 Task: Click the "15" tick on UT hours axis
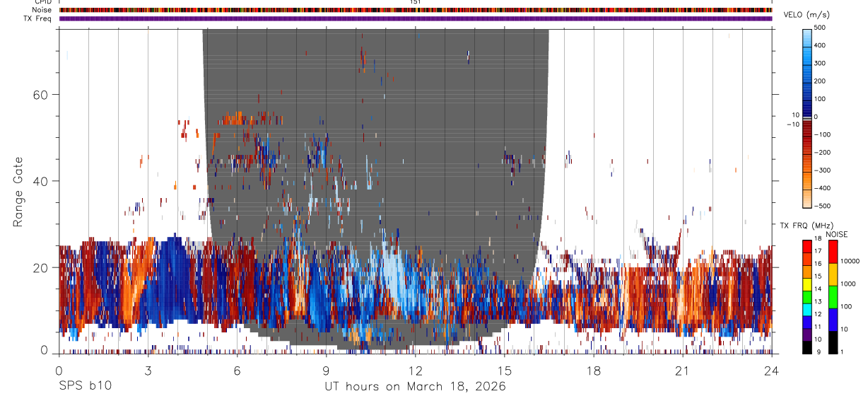point(505,371)
